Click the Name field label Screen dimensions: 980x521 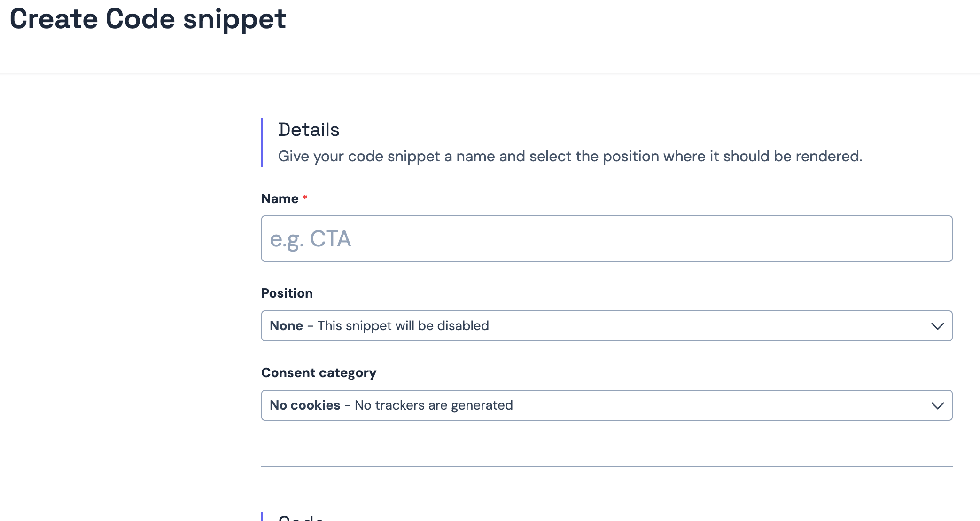coord(280,199)
